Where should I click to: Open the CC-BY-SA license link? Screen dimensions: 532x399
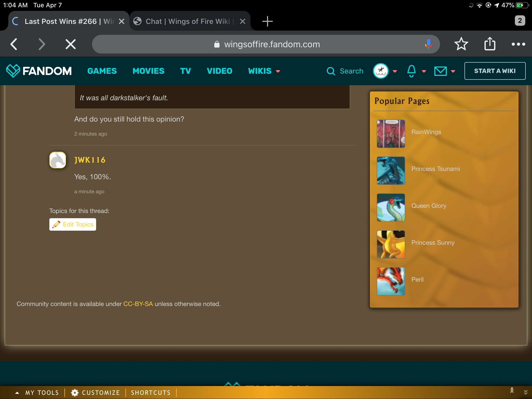point(138,304)
